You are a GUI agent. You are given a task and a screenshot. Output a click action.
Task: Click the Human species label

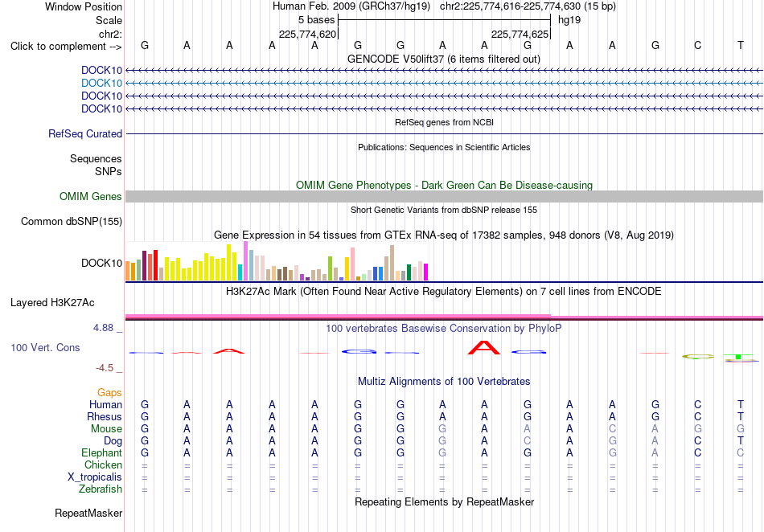click(x=105, y=405)
